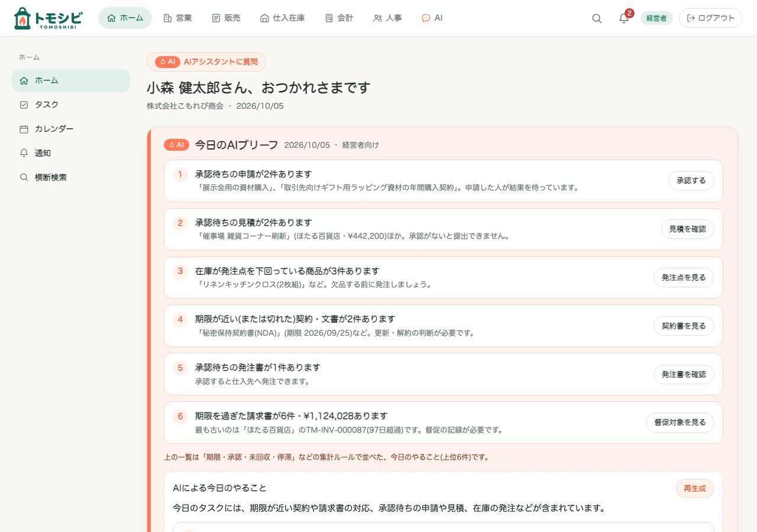Click the AIによる今日のやること title
The height and width of the screenshot is (532, 757).
(219, 488)
